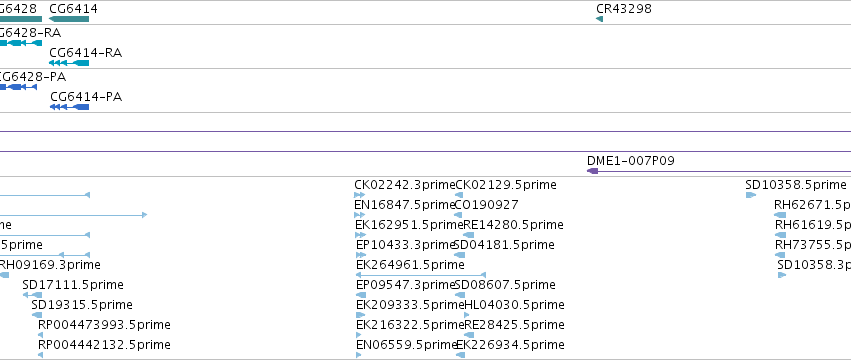Select the CG6414-PA protein glyph
This screenshot has height=360, width=851.
click(69, 107)
